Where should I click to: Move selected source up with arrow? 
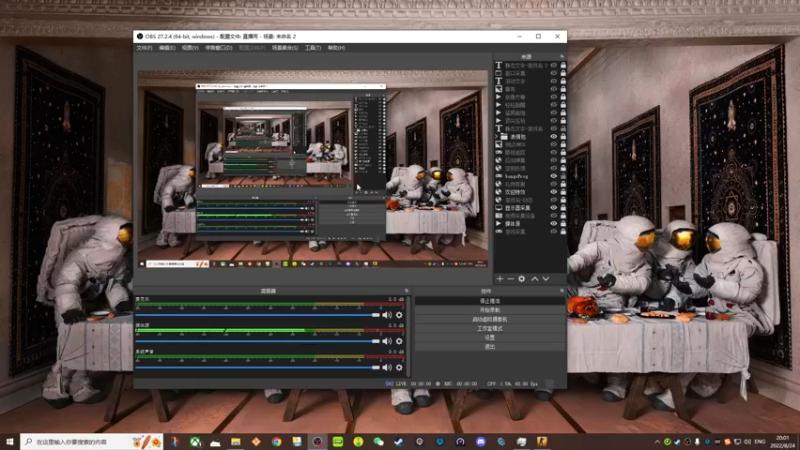tap(535, 279)
